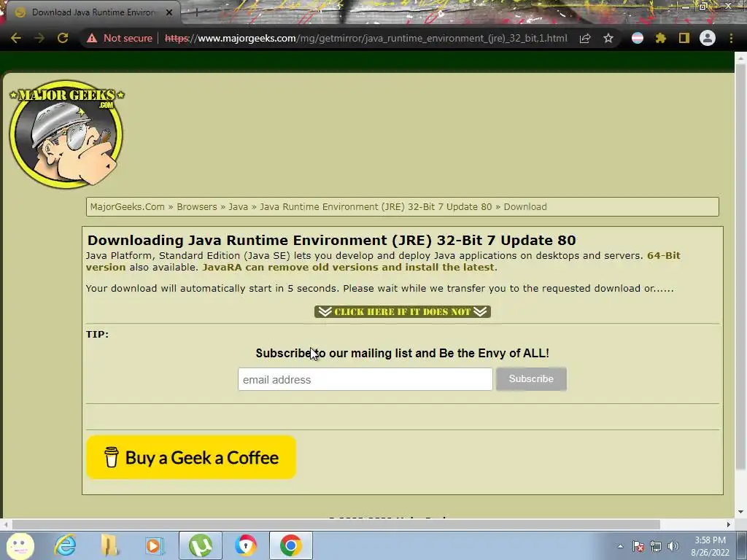Open the striped round extension icon
Image resolution: width=747 pixels, height=560 pixels.
pyautogui.click(x=638, y=38)
